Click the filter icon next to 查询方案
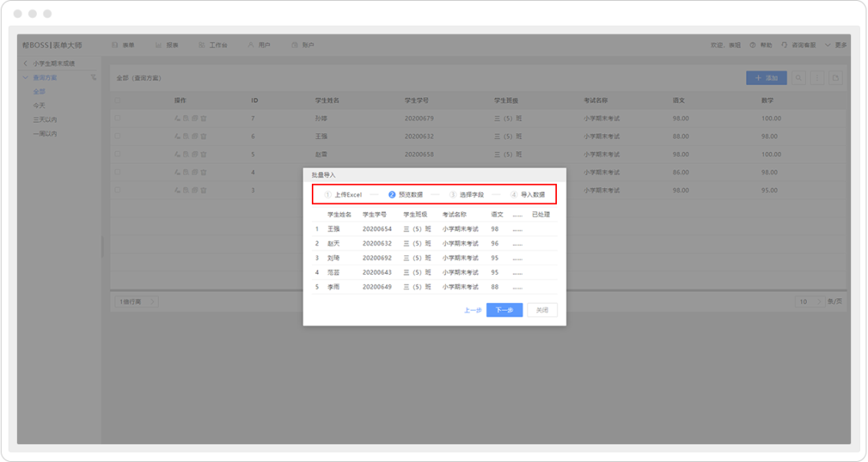Screen dimensions: 868x462 93,78
